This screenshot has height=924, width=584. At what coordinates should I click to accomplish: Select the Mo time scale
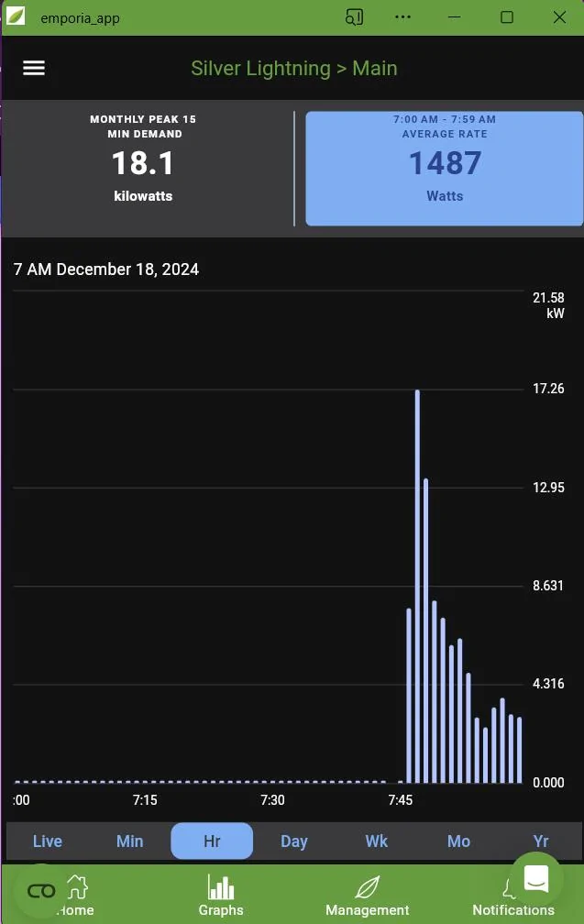pyautogui.click(x=458, y=841)
